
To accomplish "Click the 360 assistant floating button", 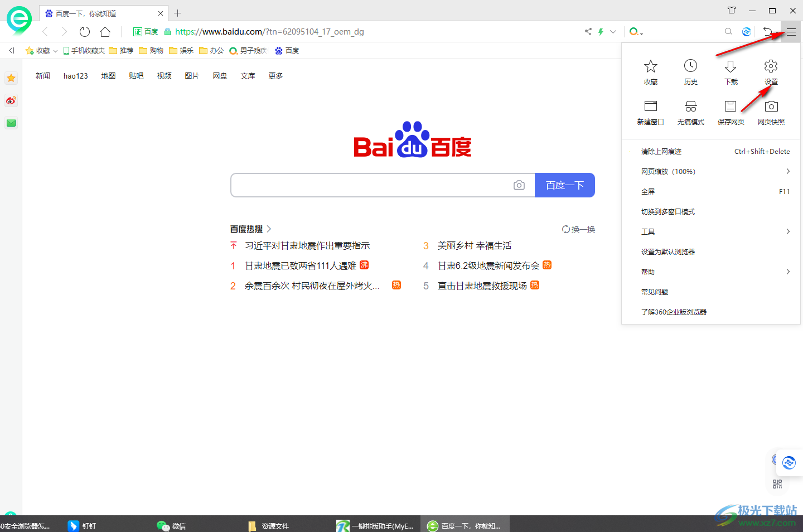I will click(x=789, y=462).
